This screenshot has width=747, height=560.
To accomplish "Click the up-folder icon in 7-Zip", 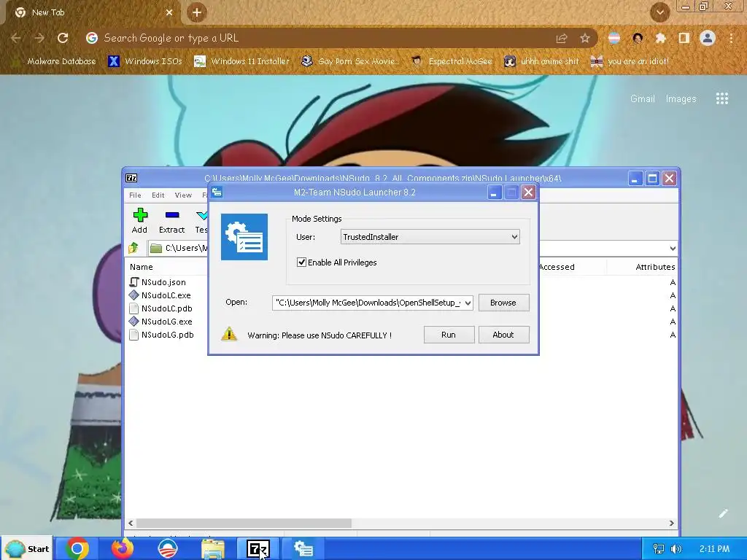I will click(133, 248).
